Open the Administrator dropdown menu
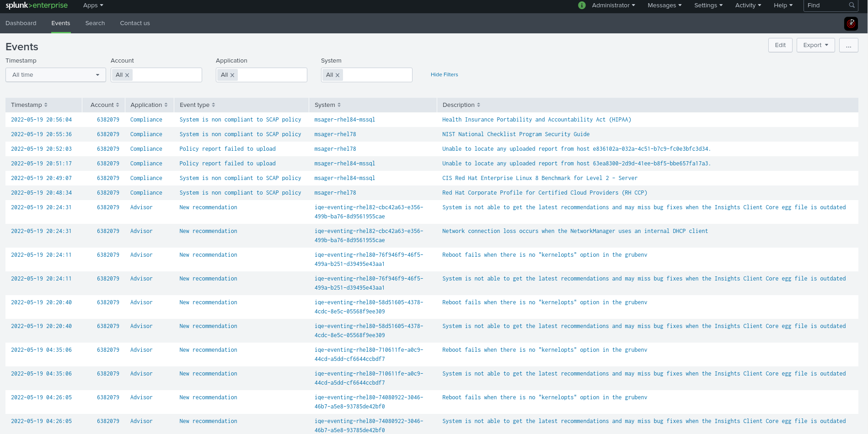Image resolution: width=868 pixels, height=434 pixels. 613,5
